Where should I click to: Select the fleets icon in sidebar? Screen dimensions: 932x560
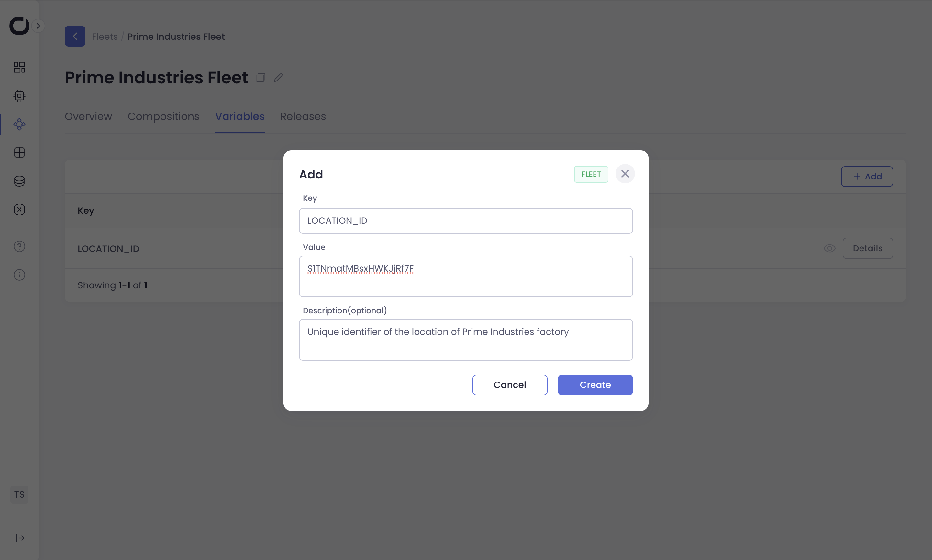click(19, 124)
